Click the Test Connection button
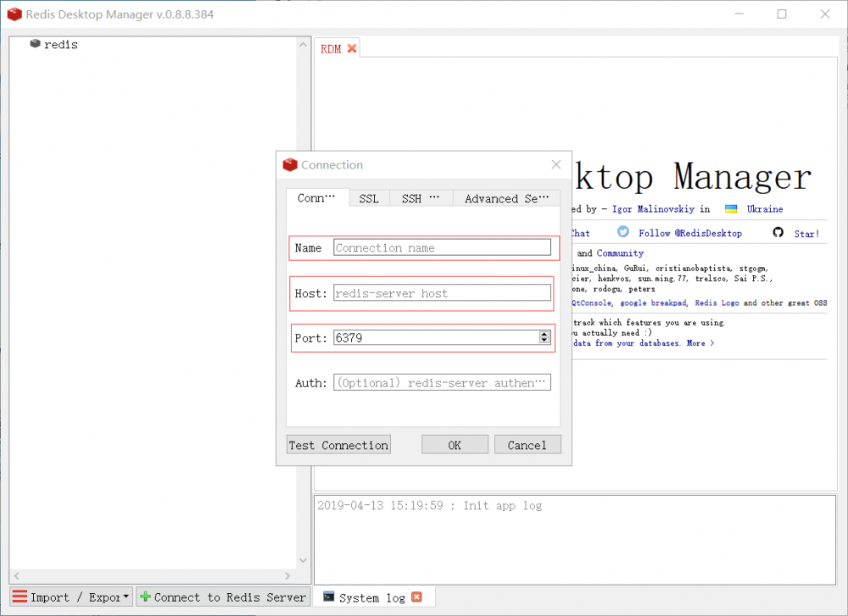The image size is (848, 616). [x=338, y=444]
